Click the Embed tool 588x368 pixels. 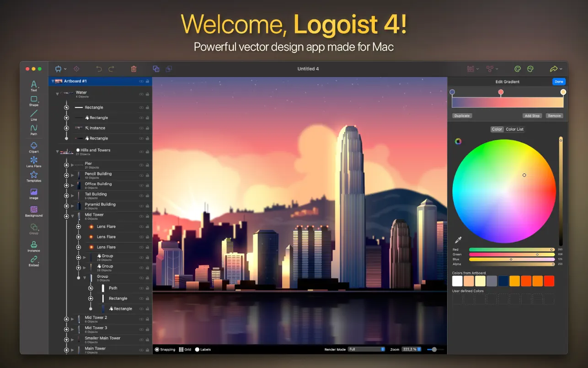(x=34, y=261)
